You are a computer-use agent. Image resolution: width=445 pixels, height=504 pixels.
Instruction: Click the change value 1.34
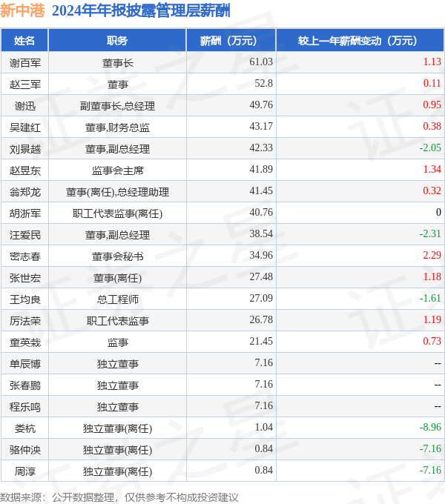click(x=432, y=169)
